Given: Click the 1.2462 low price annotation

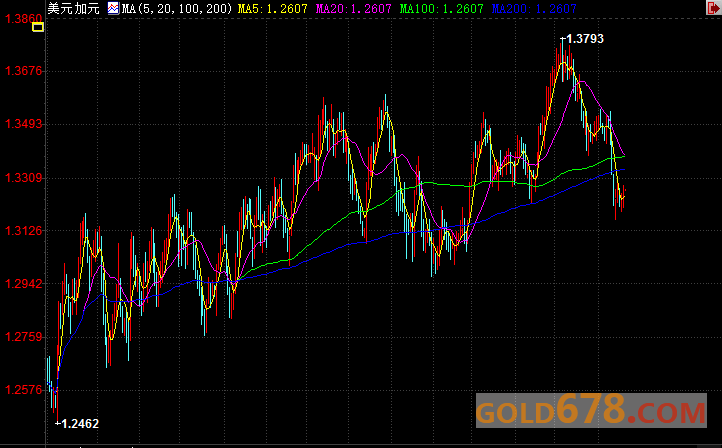Looking at the screenshot, I should [x=78, y=424].
